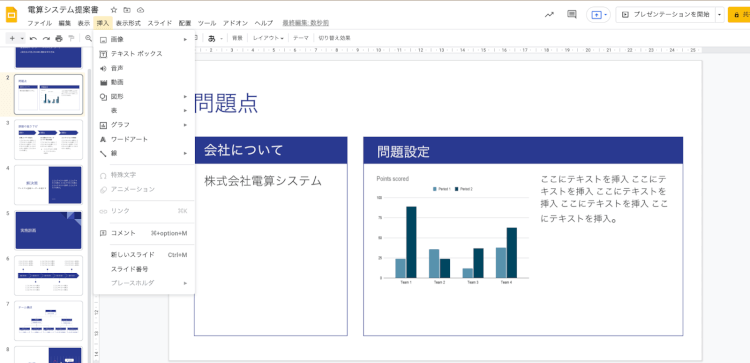Click the Google Slides home logo

11,15
